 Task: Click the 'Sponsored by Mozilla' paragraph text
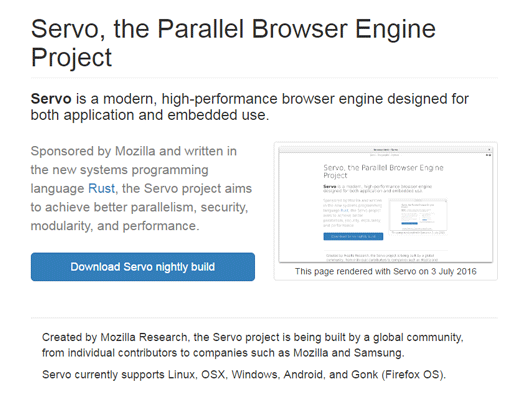pos(141,188)
